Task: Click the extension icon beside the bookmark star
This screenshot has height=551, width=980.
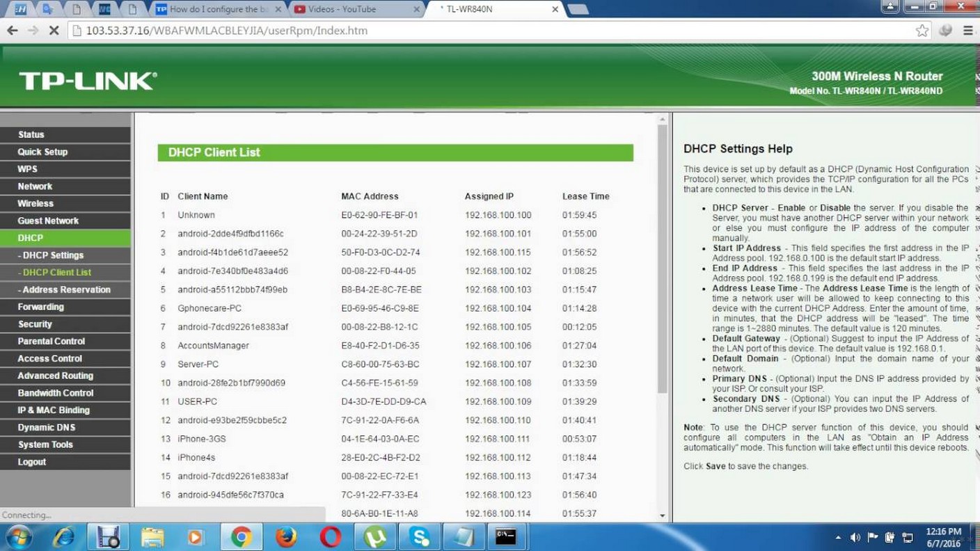Action: pyautogui.click(x=945, y=31)
